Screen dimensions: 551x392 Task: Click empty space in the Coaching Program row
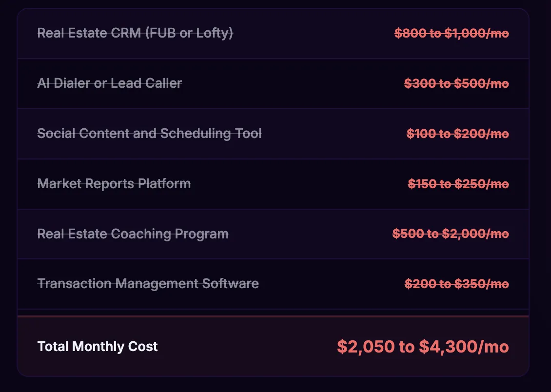[309, 234]
